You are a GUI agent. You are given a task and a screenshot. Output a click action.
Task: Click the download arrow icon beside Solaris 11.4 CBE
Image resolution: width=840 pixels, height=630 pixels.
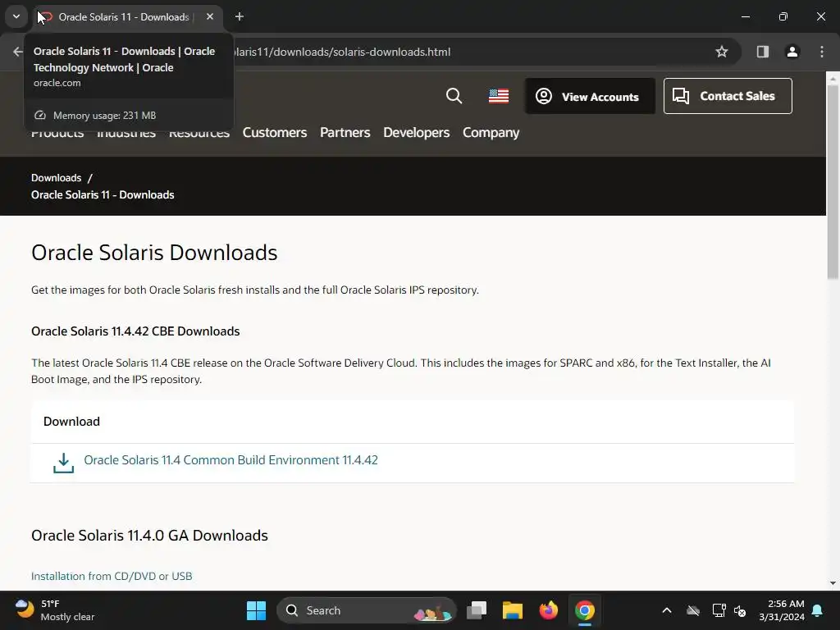point(63,463)
